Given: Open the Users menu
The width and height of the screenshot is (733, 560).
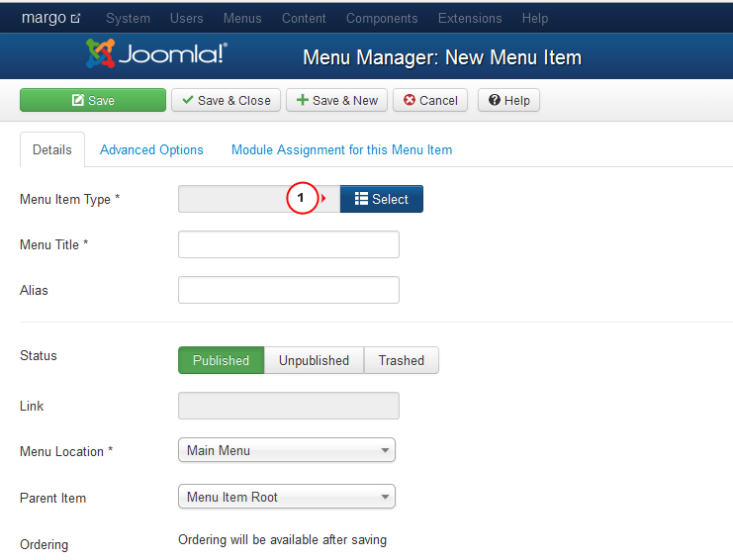Looking at the screenshot, I should (187, 18).
